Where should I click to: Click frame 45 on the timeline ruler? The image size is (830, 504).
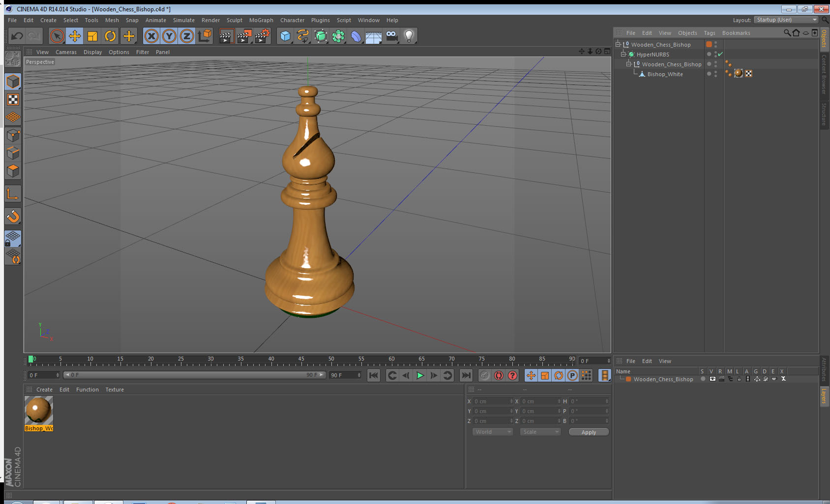301,359
